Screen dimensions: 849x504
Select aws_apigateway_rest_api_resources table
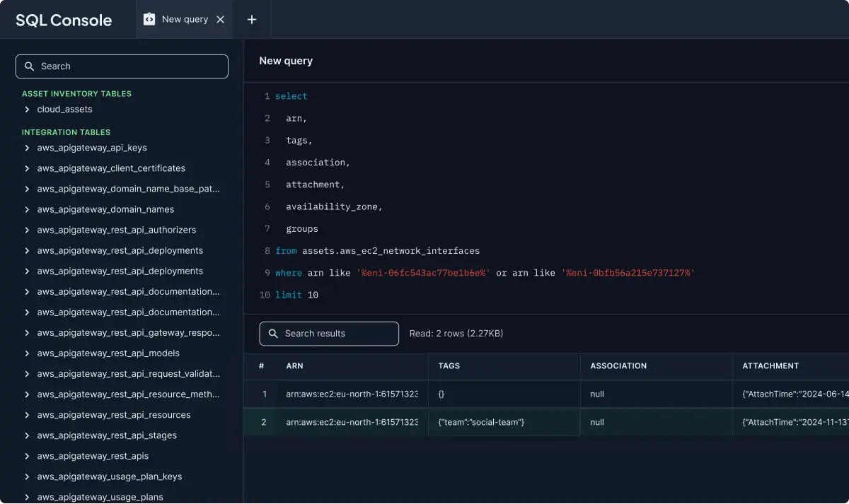114,414
